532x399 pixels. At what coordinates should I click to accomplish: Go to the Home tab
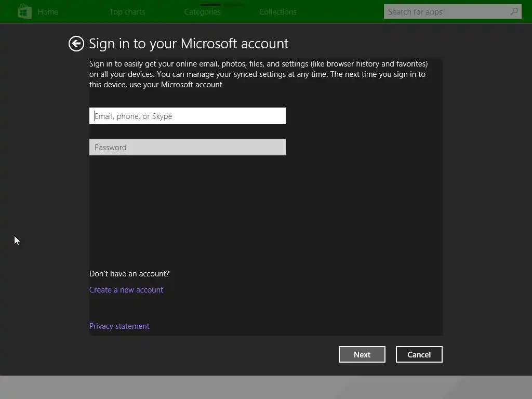coord(48,12)
